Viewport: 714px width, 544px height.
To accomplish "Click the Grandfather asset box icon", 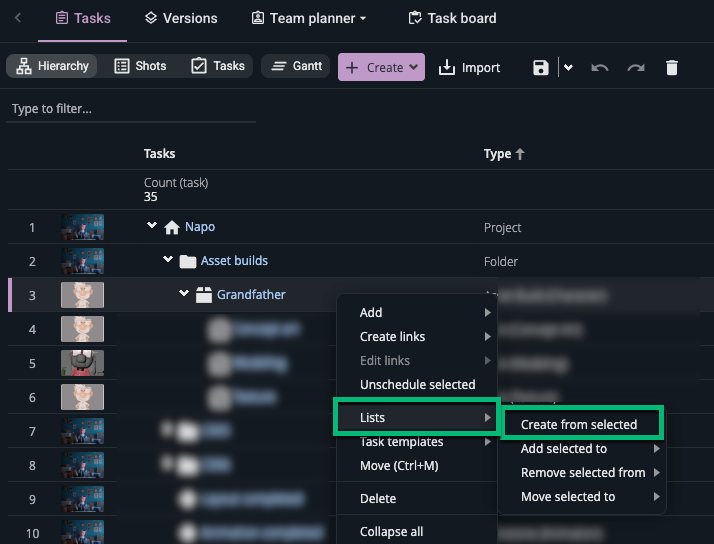I will tap(204, 295).
